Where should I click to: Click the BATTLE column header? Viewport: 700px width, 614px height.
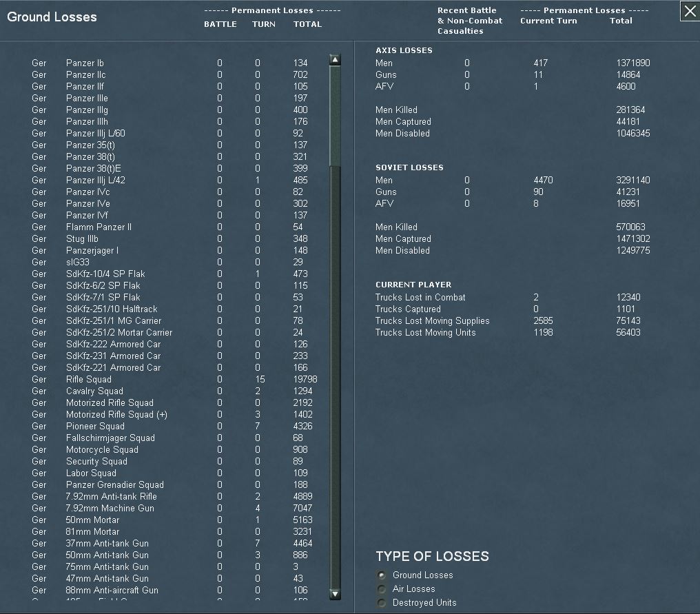(x=220, y=24)
